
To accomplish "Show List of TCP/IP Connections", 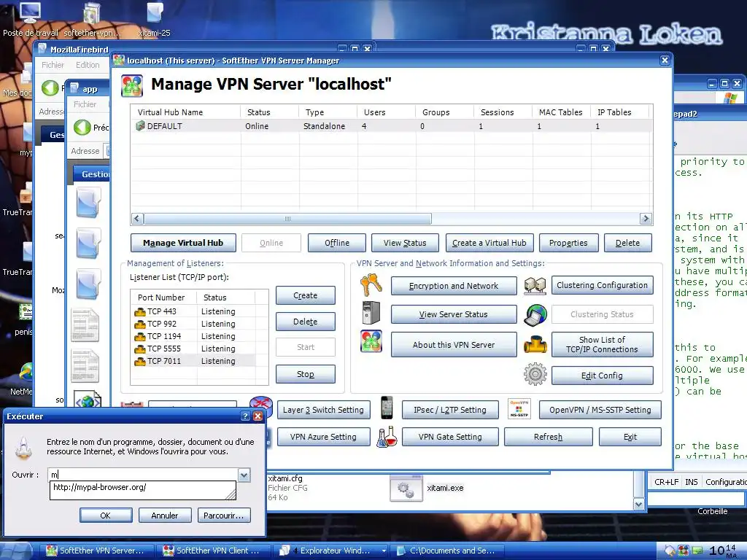I will click(602, 345).
